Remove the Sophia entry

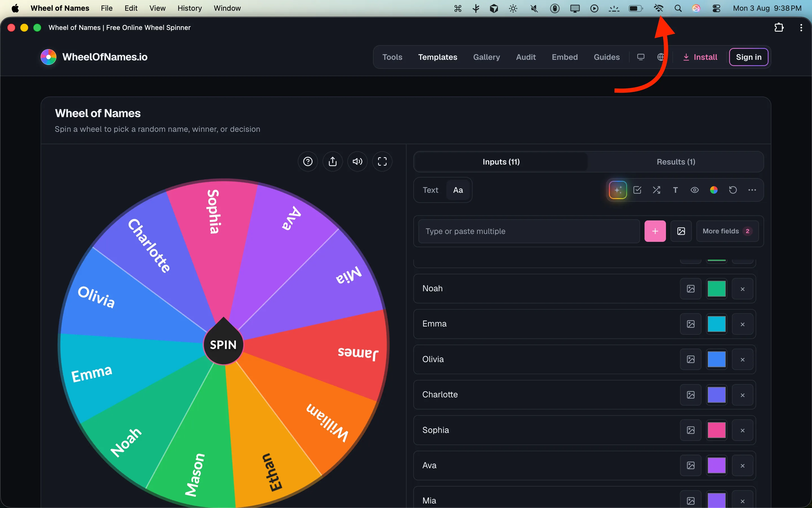(742, 430)
